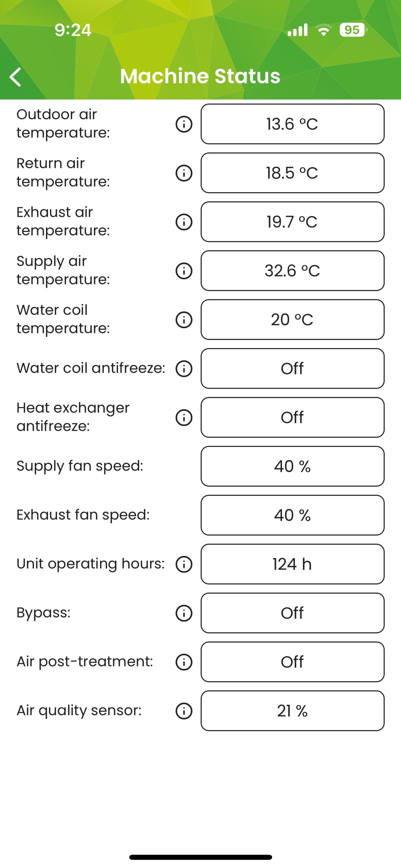Screen dimensions: 401x868
Task: Select the 13.6 °C outdoor temperature field
Action: click(x=293, y=124)
